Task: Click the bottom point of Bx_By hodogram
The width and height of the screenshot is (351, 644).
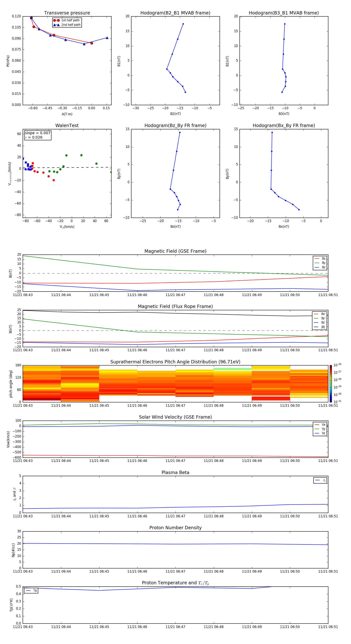Action: 299,210
